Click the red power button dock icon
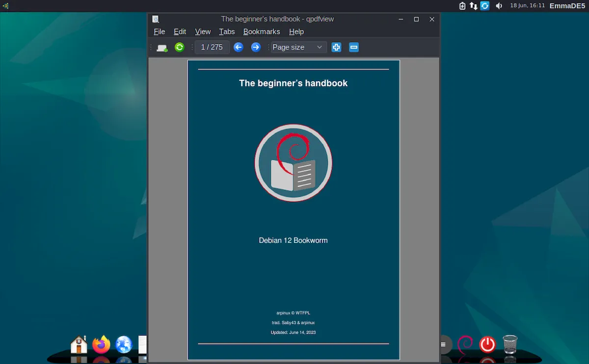Viewport: 589px width, 364px height. click(x=487, y=344)
